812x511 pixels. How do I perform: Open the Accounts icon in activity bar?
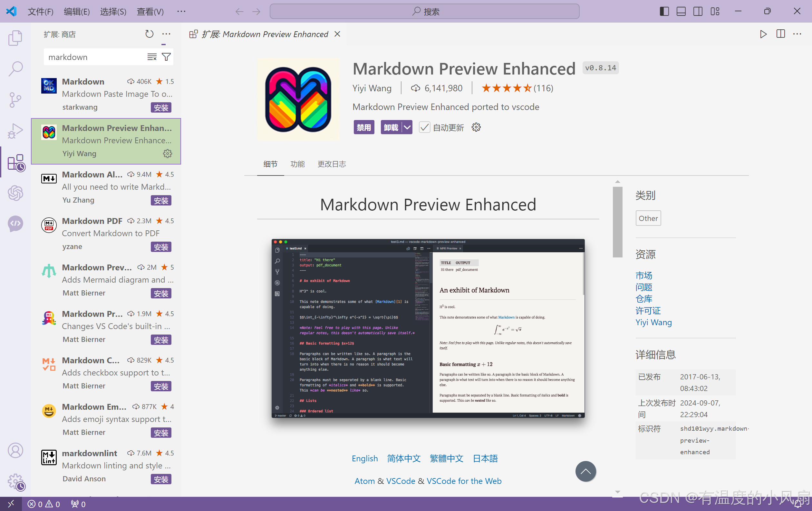15,450
